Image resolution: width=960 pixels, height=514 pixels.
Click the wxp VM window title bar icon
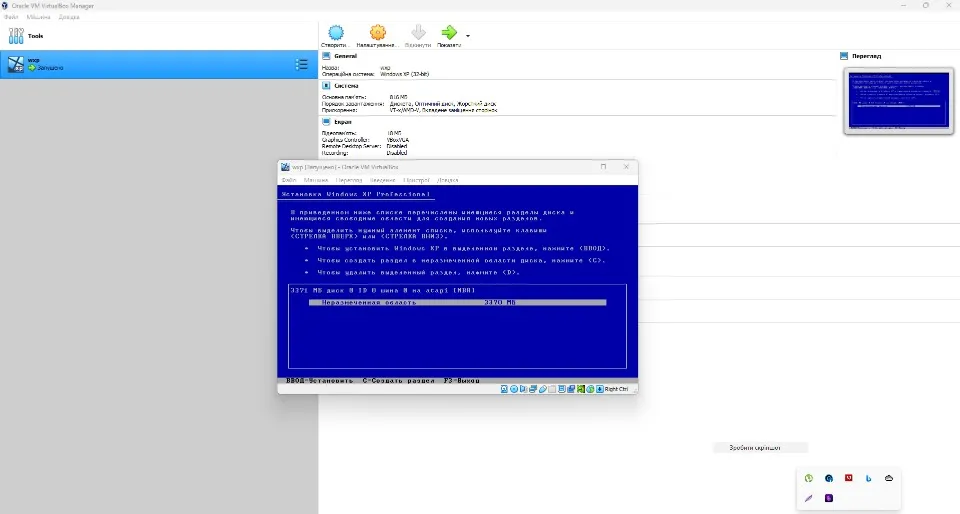pos(285,166)
